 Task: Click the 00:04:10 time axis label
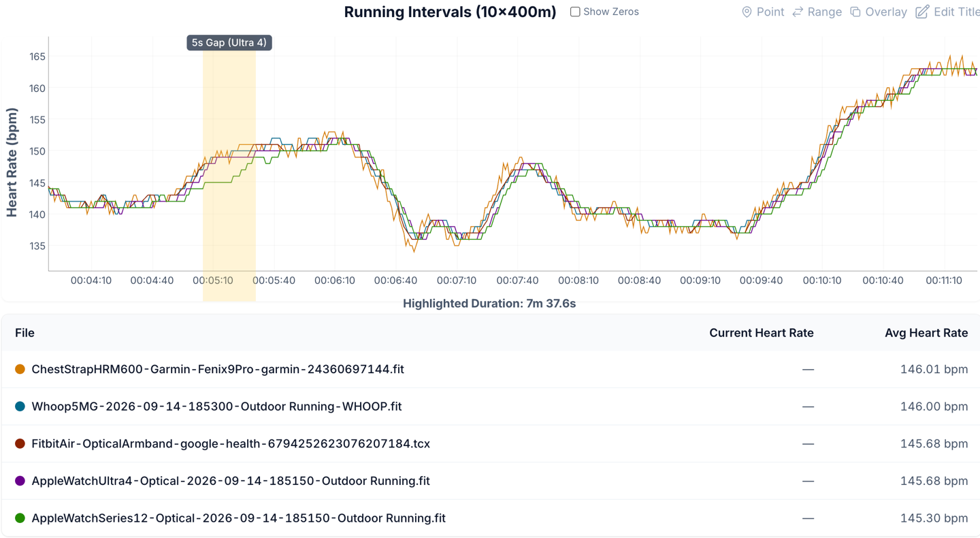point(91,281)
